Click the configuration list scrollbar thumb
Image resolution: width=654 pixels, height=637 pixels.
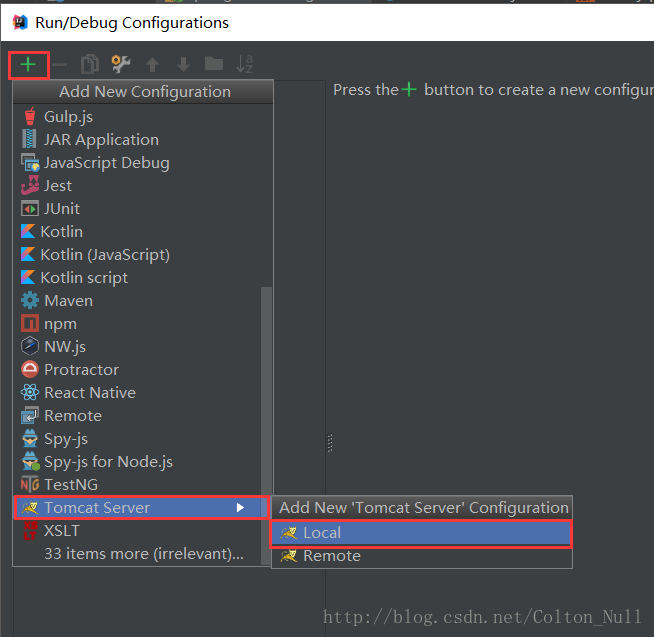[x=266, y=426]
